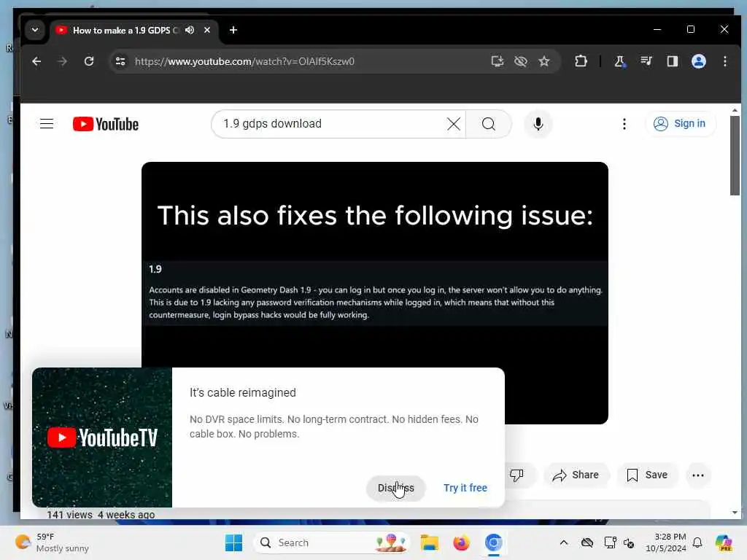Switch to Chromium taskbar icon

click(494, 542)
